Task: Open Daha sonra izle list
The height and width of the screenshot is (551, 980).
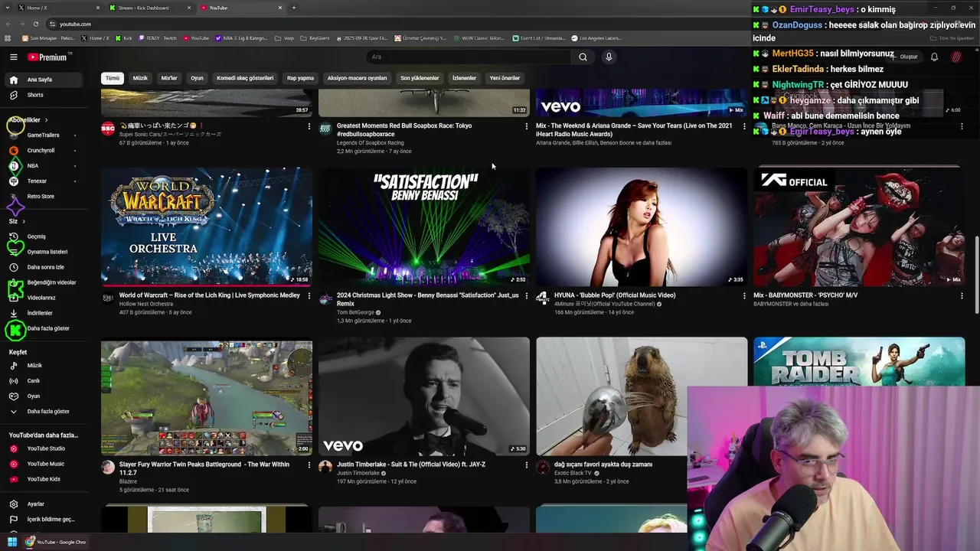Action: (45, 267)
